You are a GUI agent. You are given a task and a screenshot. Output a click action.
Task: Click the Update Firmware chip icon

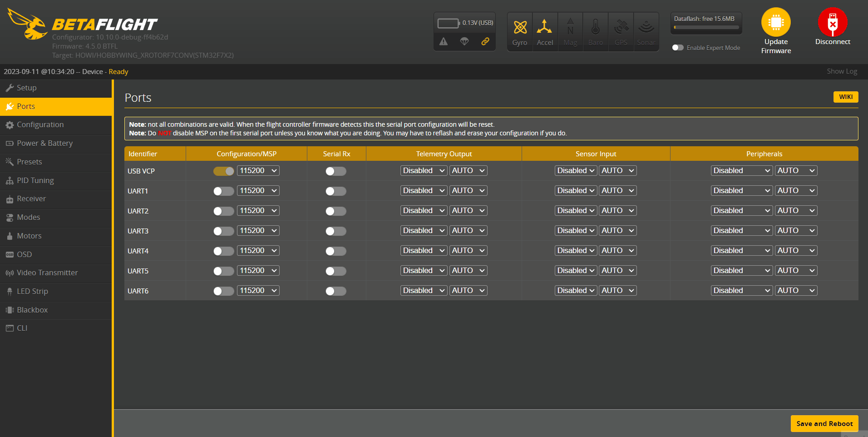775,21
